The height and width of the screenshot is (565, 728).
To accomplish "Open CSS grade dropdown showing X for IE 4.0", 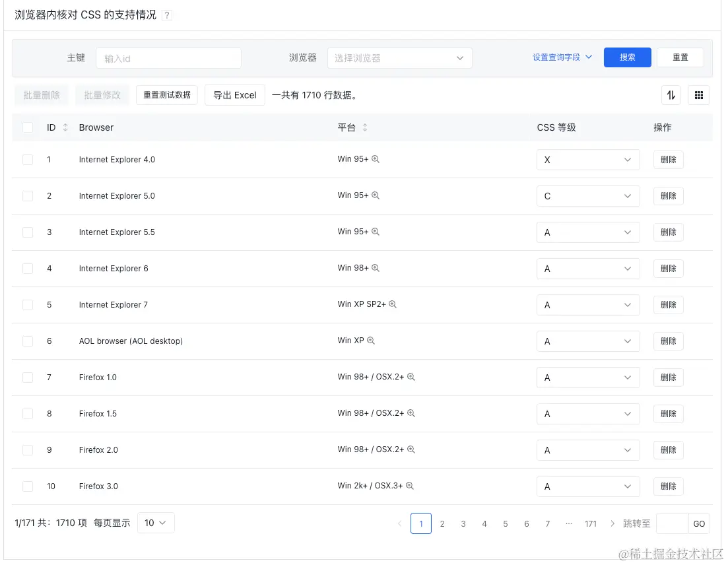I will pos(588,160).
